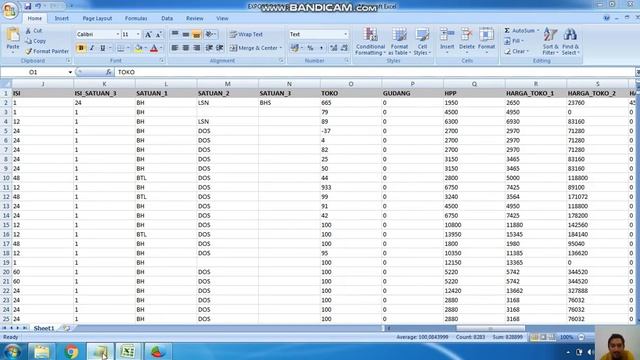This screenshot has height=360, width=640.
Task: Apply the Percent Style format
Action: (310, 48)
